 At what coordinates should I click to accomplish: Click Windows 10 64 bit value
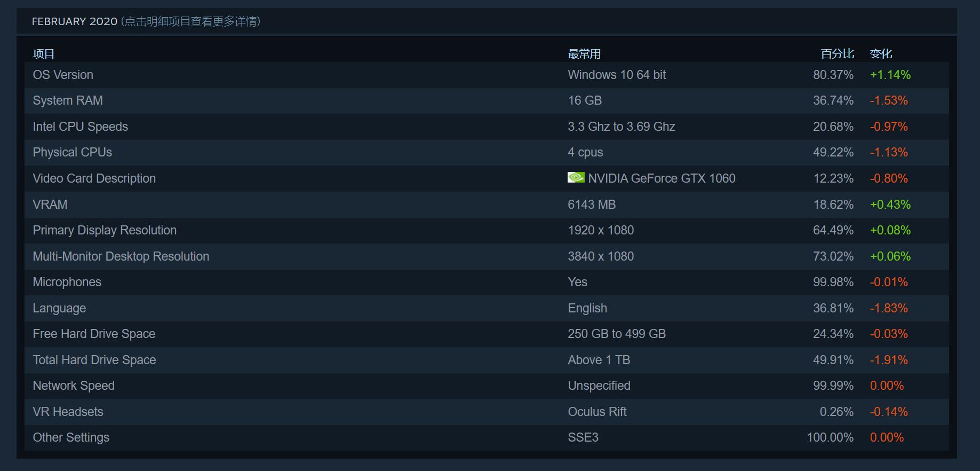(x=617, y=75)
